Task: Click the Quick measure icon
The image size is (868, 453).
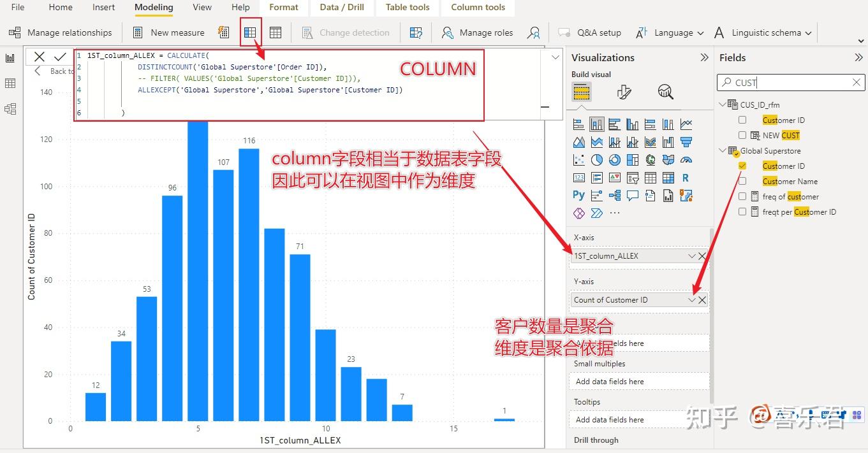Action: (x=223, y=32)
